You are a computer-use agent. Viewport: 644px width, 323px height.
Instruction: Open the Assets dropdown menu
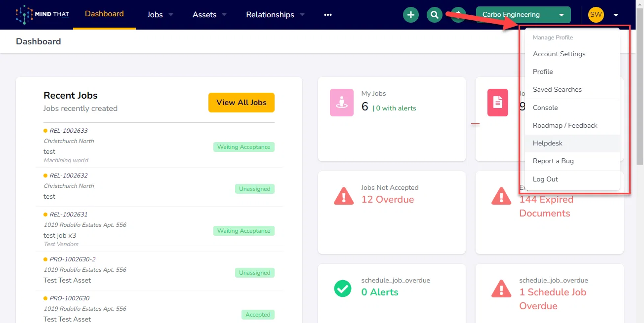210,15
